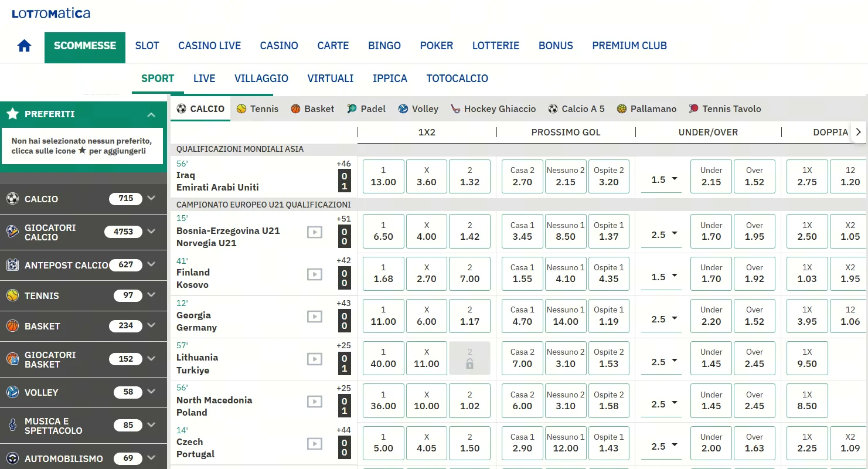Expand the TENNIS category in sidebar
868x469 pixels.
click(x=151, y=295)
